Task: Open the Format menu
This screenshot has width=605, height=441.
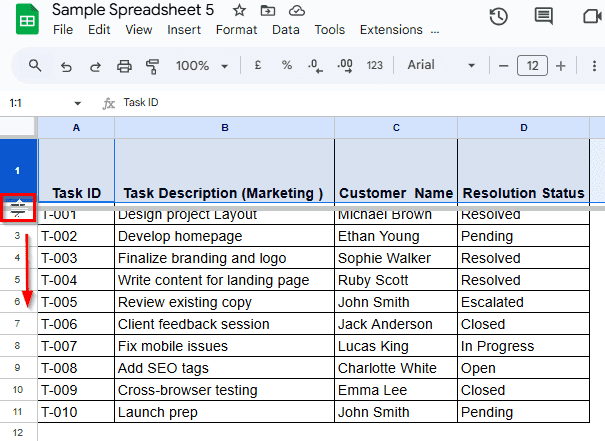Action: click(236, 30)
